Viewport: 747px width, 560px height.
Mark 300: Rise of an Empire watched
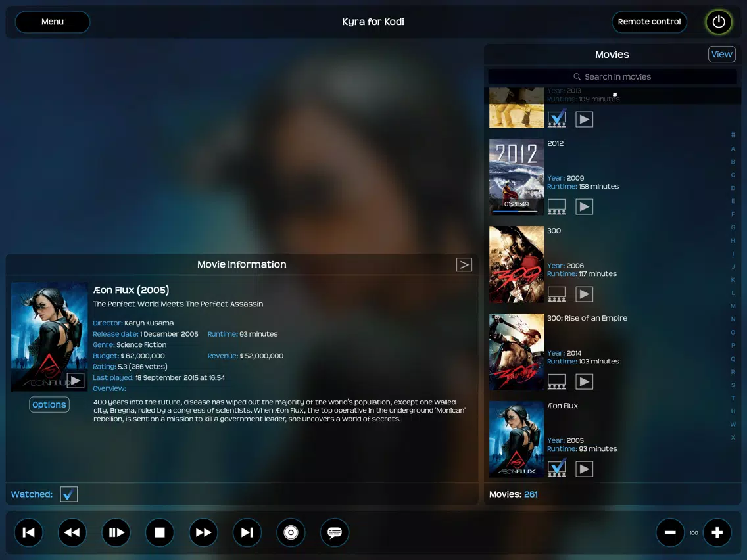(556, 381)
